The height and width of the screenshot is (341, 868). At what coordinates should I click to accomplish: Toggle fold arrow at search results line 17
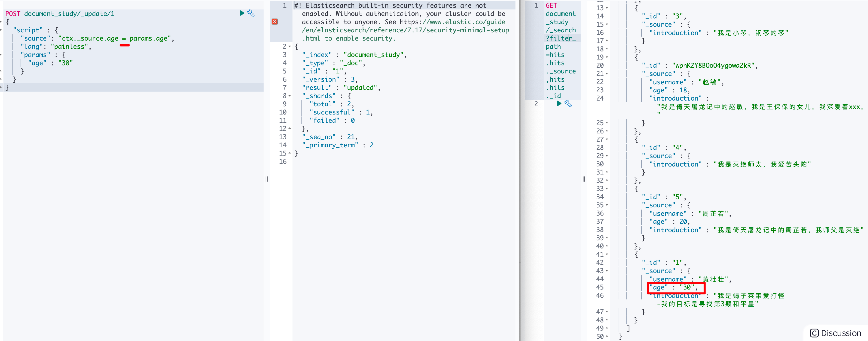[607, 41]
